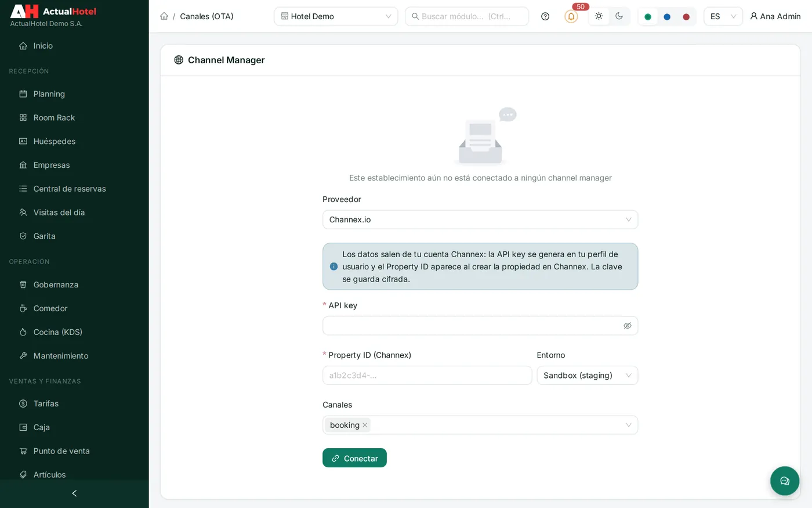Click the Buscar módulo search field
812x508 pixels.
coord(467,16)
